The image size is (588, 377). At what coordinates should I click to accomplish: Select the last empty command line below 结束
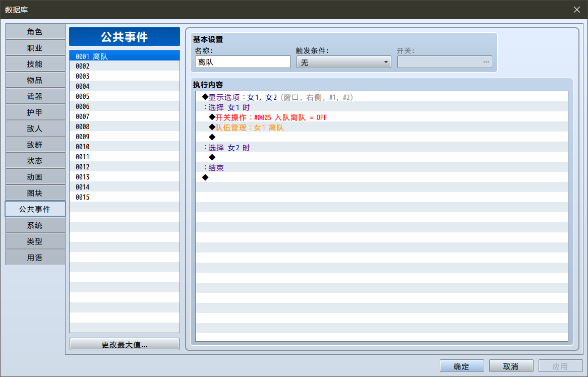pyautogui.click(x=382, y=177)
